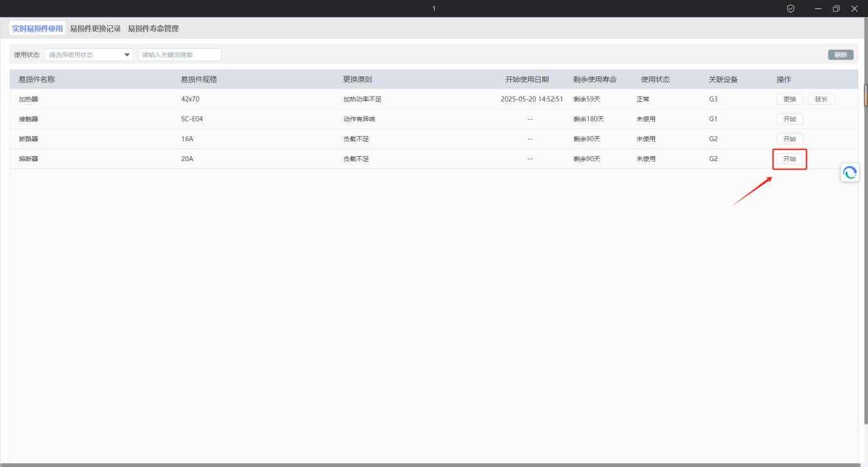868x467 pixels.
Task: Click 开始 button for 接触器 row
Action: pyautogui.click(x=790, y=119)
